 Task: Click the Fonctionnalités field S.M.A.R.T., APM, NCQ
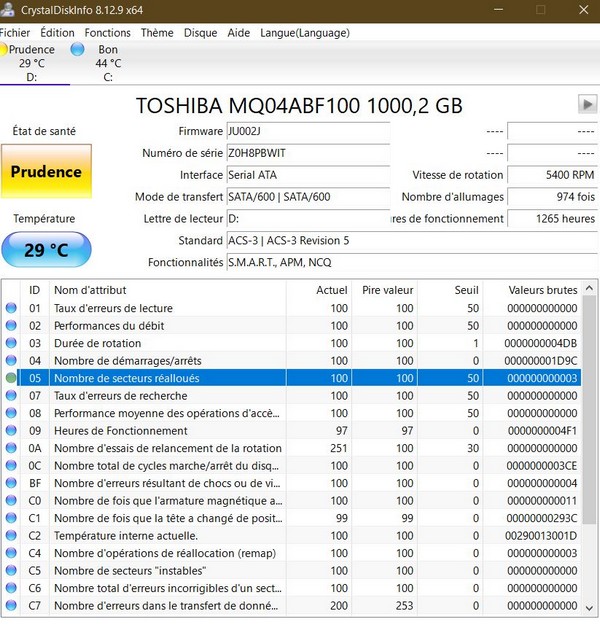pyautogui.click(x=412, y=262)
